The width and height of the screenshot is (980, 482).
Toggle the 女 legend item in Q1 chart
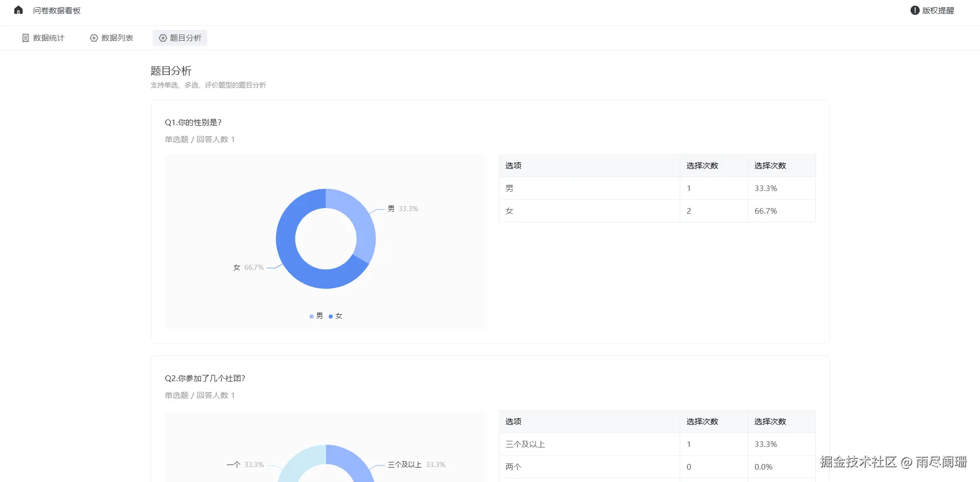(x=335, y=316)
